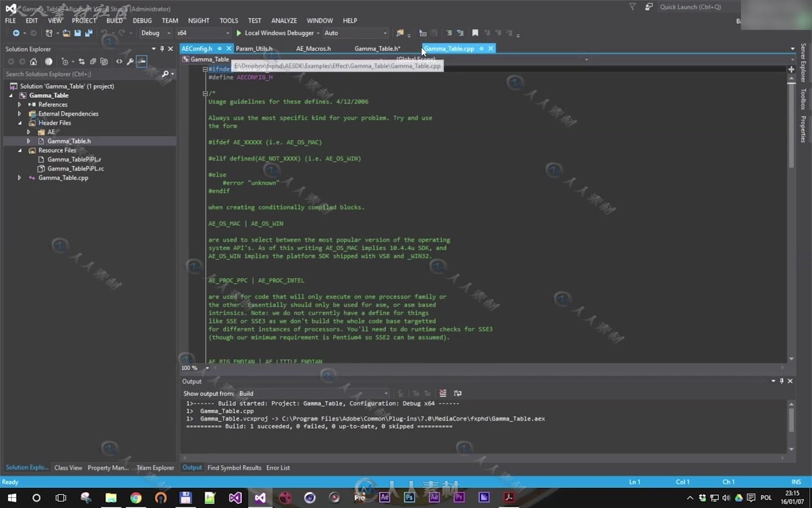Open the DEBUG menu
The width and height of the screenshot is (812, 508).
click(142, 20)
